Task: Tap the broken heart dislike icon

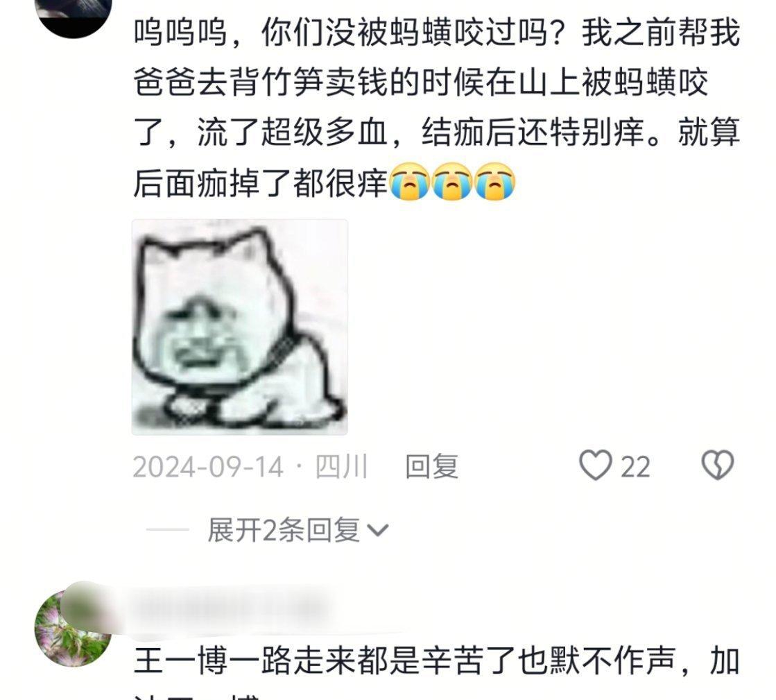Action: [718, 465]
